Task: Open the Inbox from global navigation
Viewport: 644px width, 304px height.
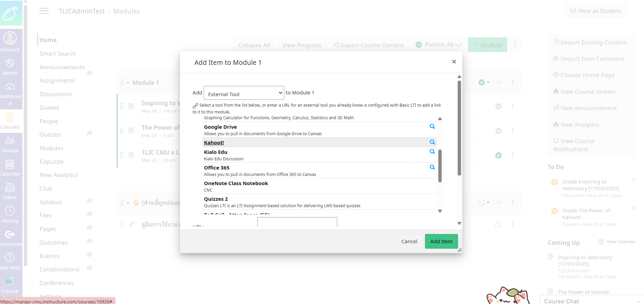Action: [x=10, y=191]
